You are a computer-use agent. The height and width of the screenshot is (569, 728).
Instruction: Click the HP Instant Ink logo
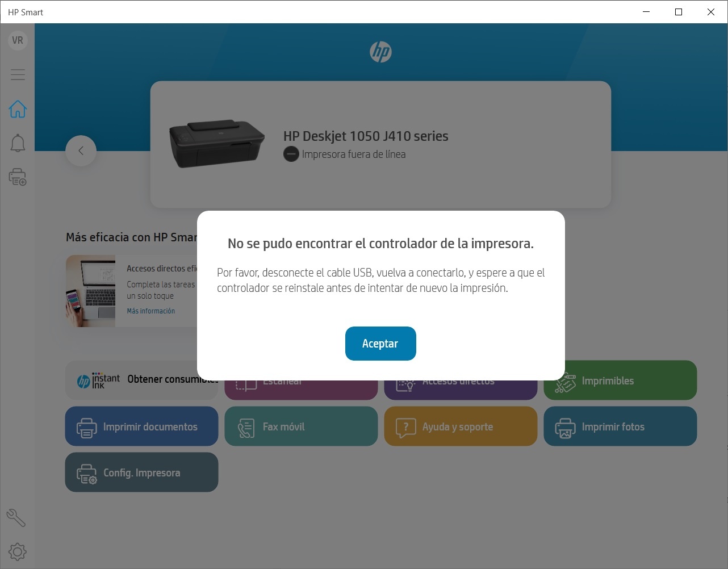pyautogui.click(x=98, y=380)
